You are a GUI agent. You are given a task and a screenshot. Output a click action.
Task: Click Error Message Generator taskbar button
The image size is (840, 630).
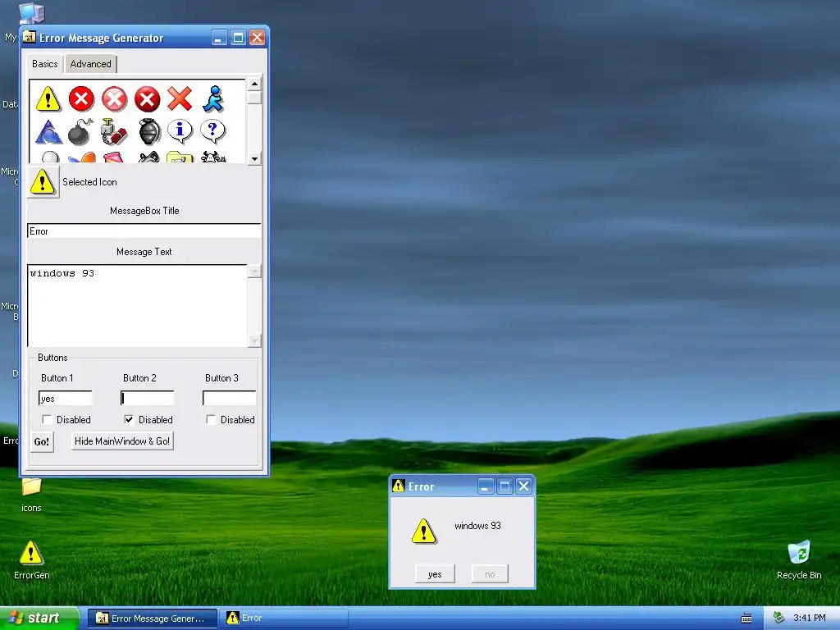(x=153, y=619)
